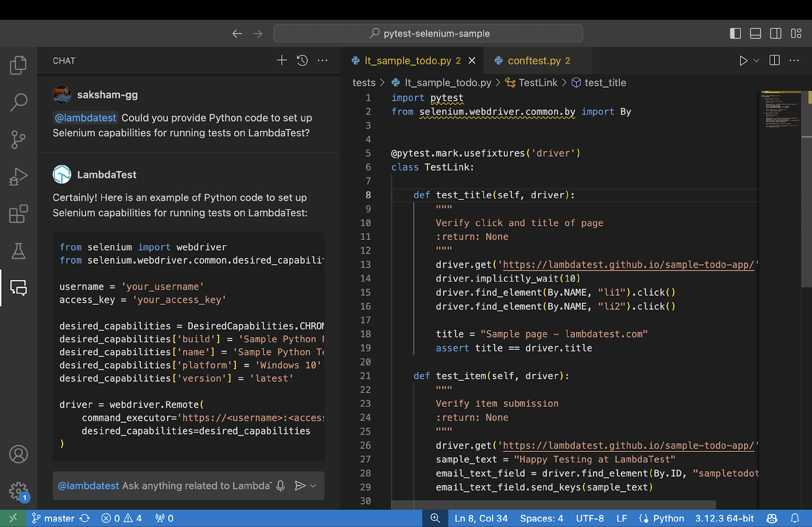The image size is (812, 527).
Task: Show chat history via the clock icon
Action: pyautogui.click(x=302, y=60)
